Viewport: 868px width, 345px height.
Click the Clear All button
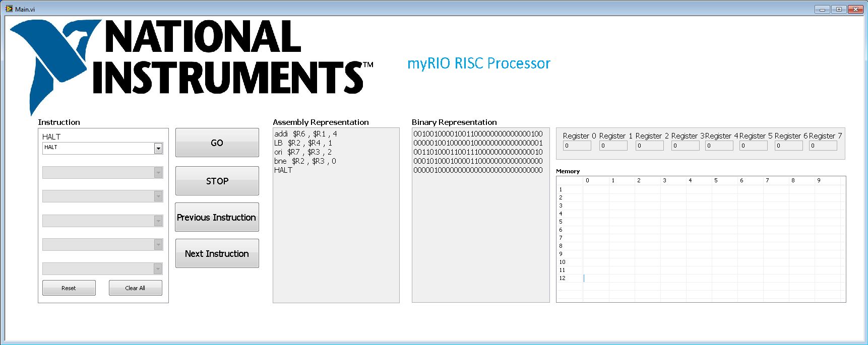point(135,288)
